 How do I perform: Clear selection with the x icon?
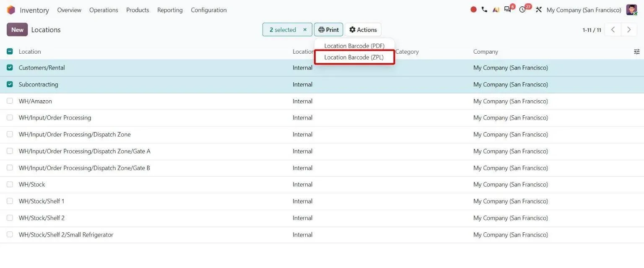pos(305,30)
